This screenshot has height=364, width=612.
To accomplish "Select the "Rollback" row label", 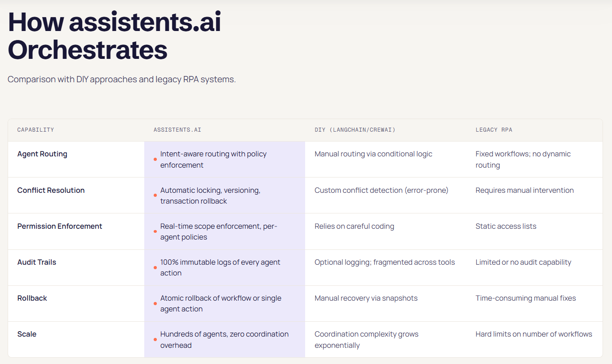I will pos(32,298).
